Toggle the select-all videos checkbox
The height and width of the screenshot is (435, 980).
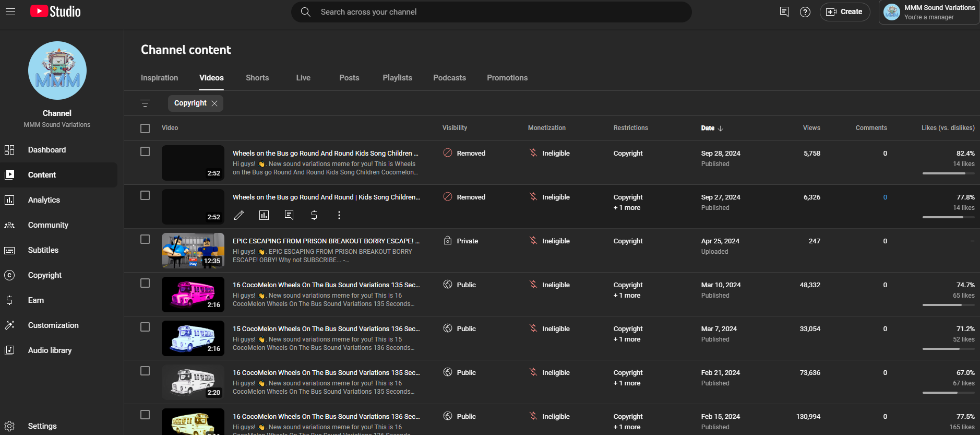pyautogui.click(x=145, y=128)
